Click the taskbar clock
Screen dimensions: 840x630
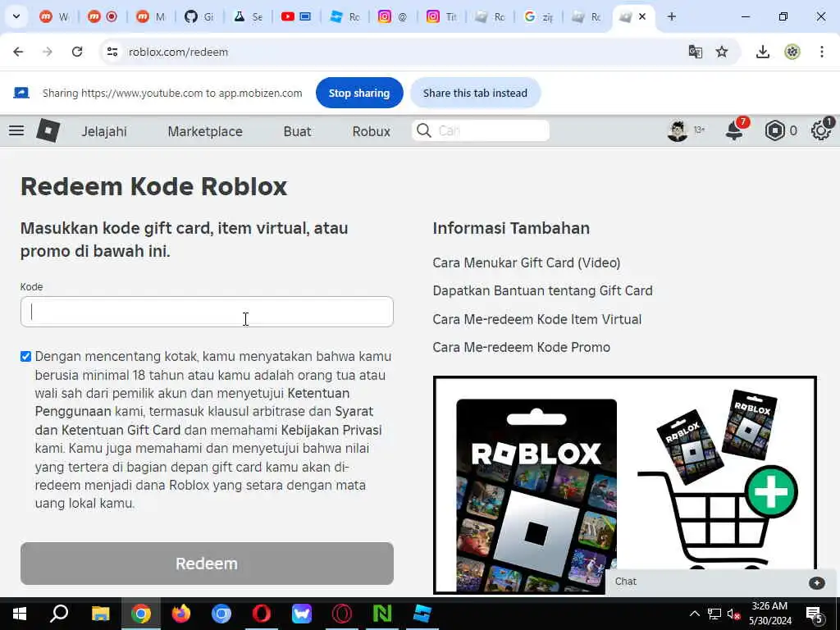click(x=769, y=614)
